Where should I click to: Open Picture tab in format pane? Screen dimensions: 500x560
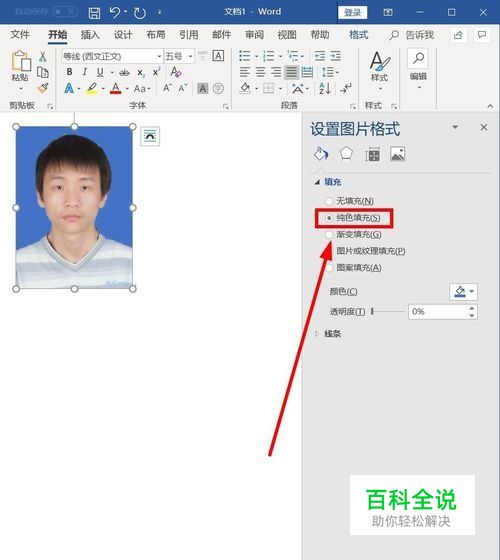pyautogui.click(x=398, y=154)
